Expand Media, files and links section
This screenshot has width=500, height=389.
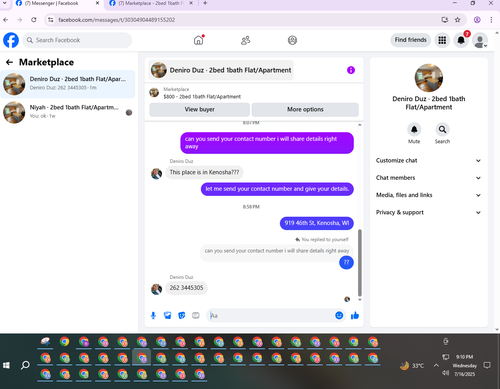click(x=428, y=195)
